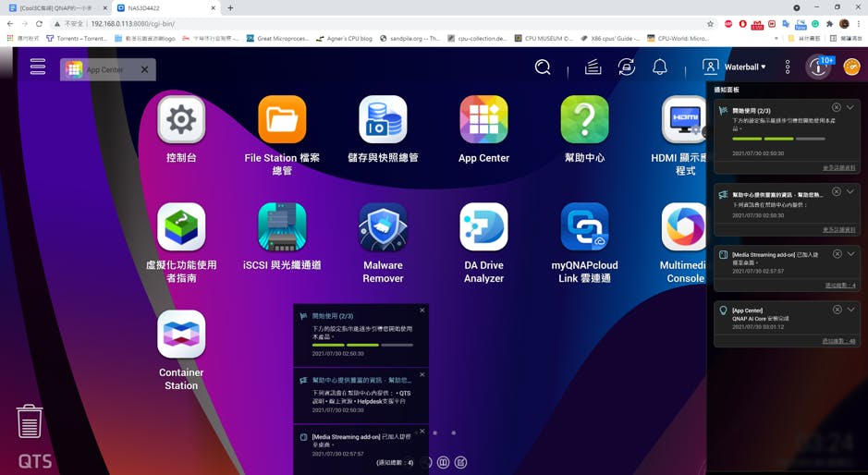This screenshot has width=868, height=475.
Task: Bookmark this page with star icon
Action: coord(710,24)
